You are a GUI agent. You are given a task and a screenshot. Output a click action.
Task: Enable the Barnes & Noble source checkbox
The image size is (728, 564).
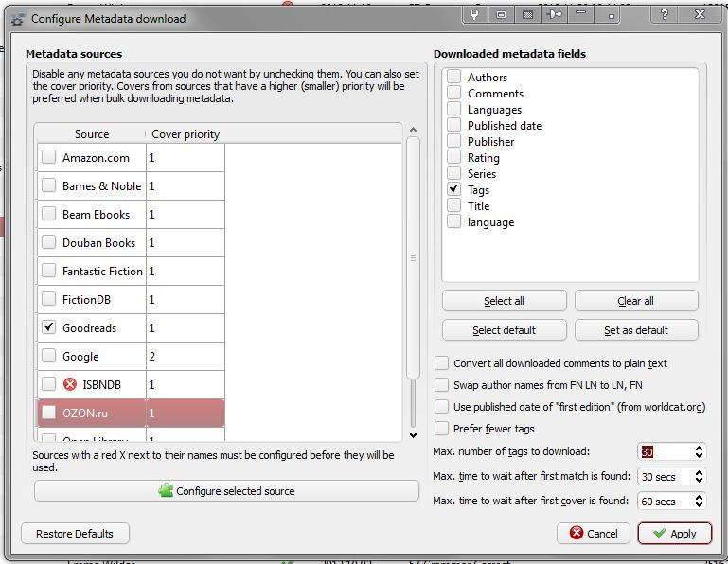point(48,185)
